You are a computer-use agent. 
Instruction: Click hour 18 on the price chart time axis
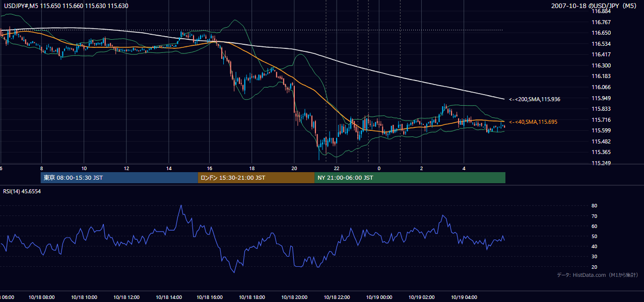pyautogui.click(x=252, y=169)
